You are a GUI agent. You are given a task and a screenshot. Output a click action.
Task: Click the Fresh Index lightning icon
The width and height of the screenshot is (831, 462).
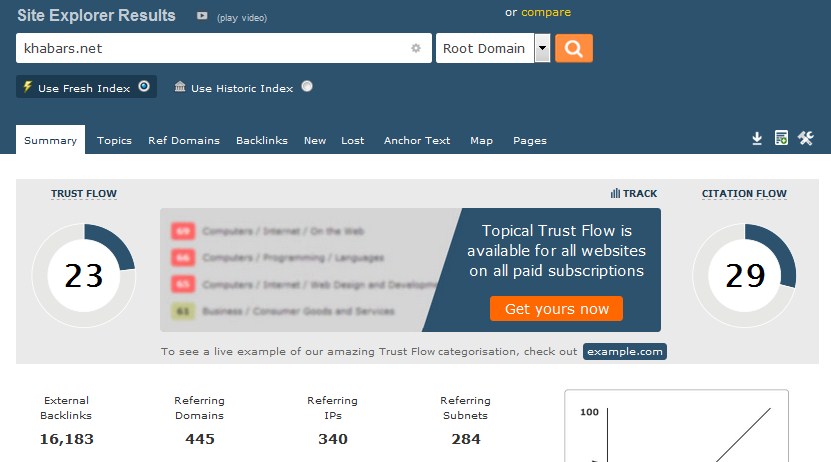click(x=28, y=86)
